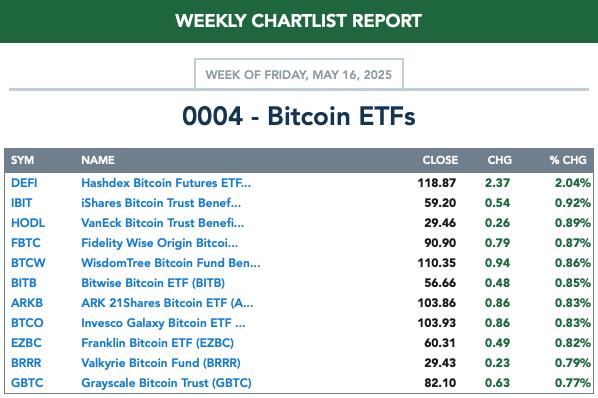Click the % CHG column header

click(568, 160)
